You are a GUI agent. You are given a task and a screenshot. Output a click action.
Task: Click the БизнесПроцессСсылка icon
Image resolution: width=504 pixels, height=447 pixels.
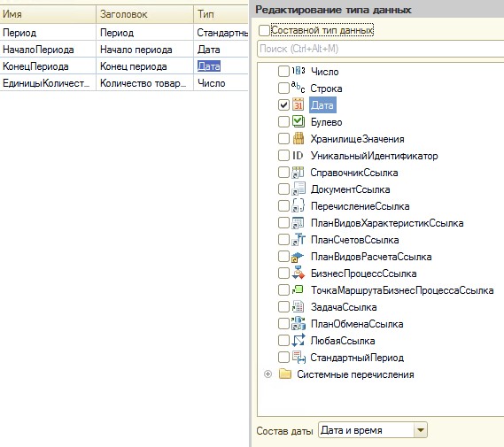coord(299,273)
